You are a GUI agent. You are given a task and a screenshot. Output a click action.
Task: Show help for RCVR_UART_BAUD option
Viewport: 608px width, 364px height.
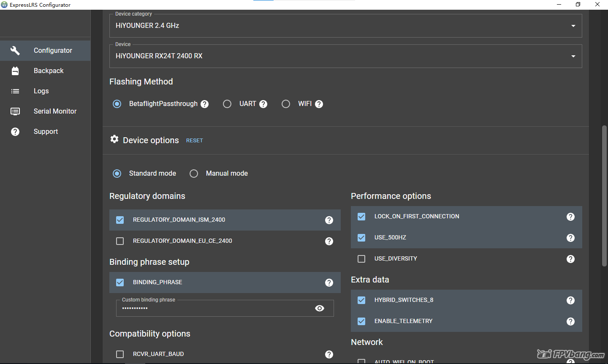coord(329,354)
